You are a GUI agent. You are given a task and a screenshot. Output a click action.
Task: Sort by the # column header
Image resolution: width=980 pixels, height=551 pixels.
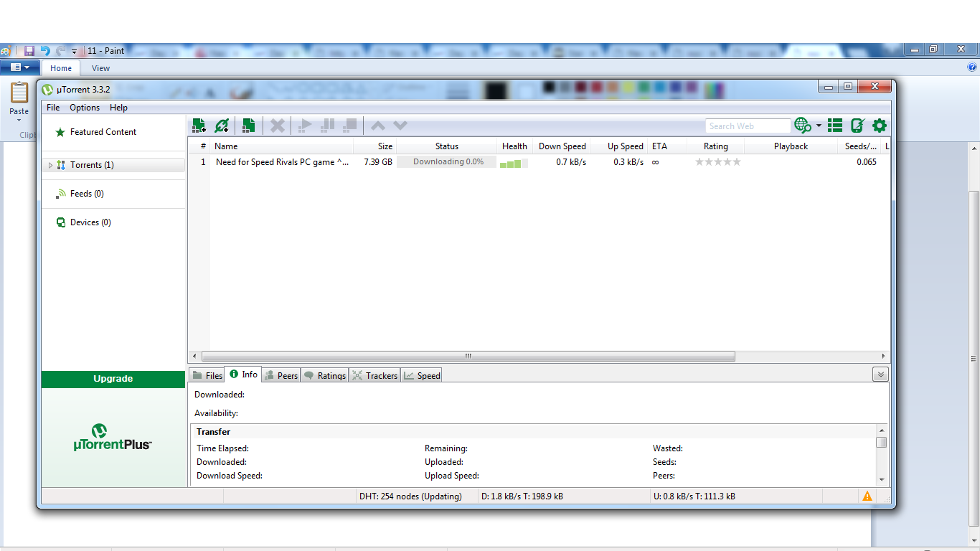[x=199, y=146]
